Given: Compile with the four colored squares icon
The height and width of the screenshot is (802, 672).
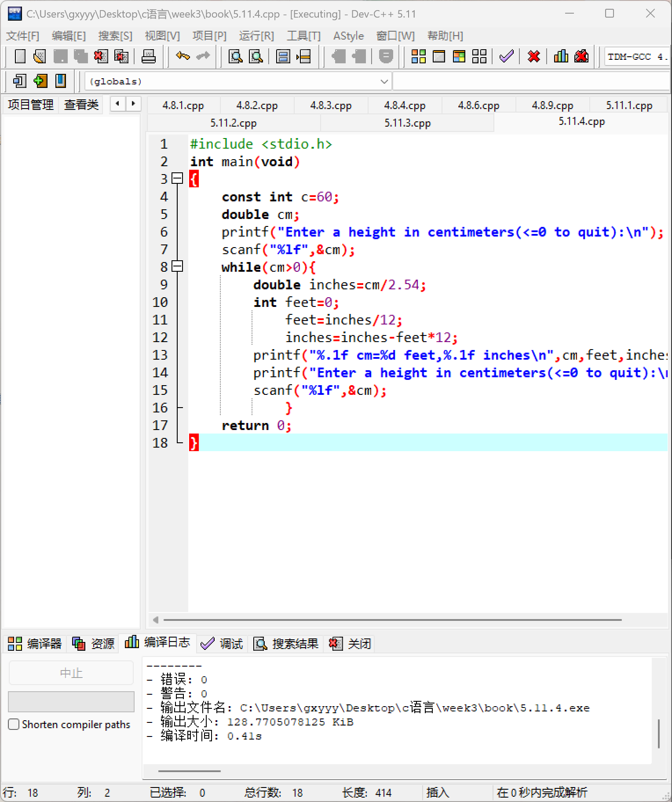Looking at the screenshot, I should (x=418, y=56).
